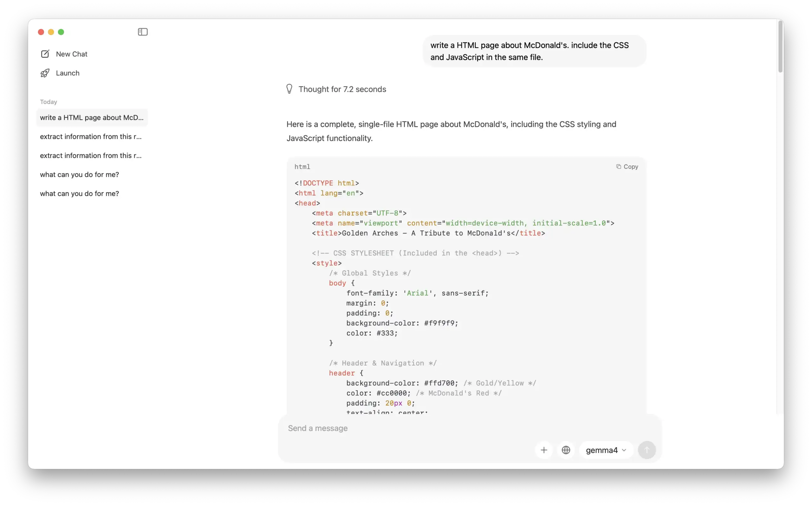
Task: Toggle the sidebar panel icon
Action: 142,32
